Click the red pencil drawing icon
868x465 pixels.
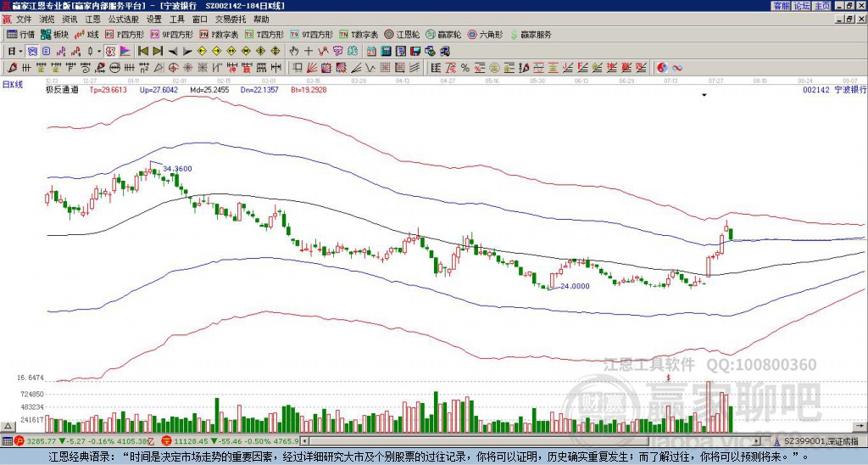coord(12,68)
